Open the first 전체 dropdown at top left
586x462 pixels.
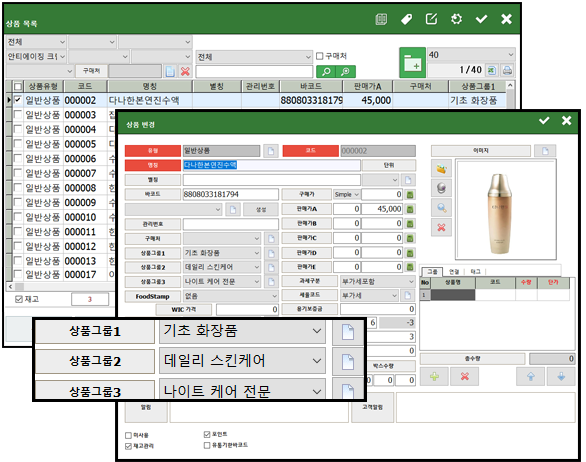[36, 42]
